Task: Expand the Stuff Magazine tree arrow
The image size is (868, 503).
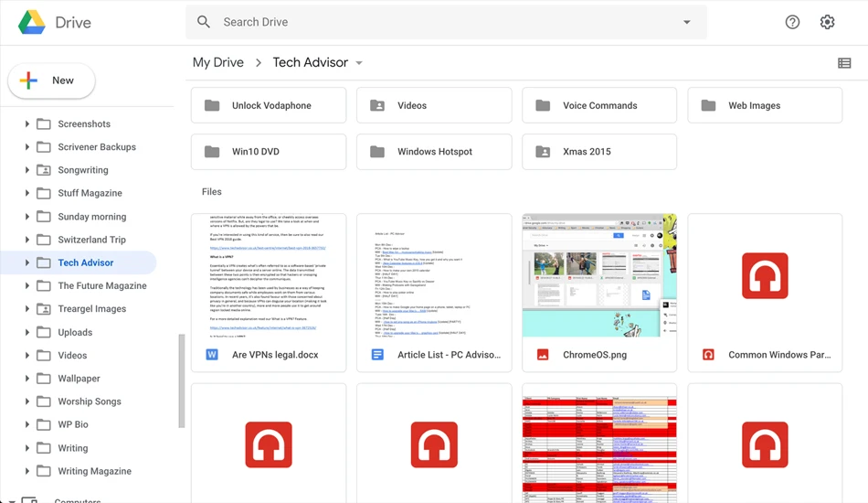Action: (26, 193)
